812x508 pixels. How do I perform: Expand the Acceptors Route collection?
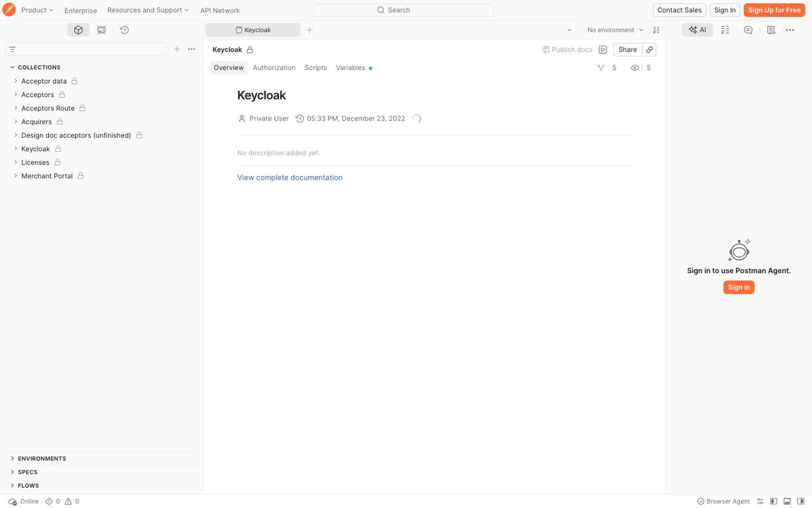point(15,108)
